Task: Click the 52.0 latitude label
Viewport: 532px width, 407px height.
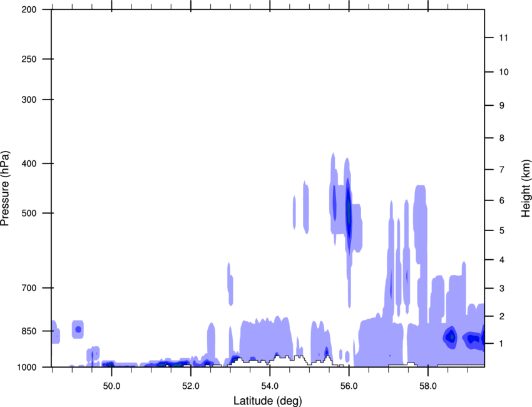Action: tap(191, 386)
